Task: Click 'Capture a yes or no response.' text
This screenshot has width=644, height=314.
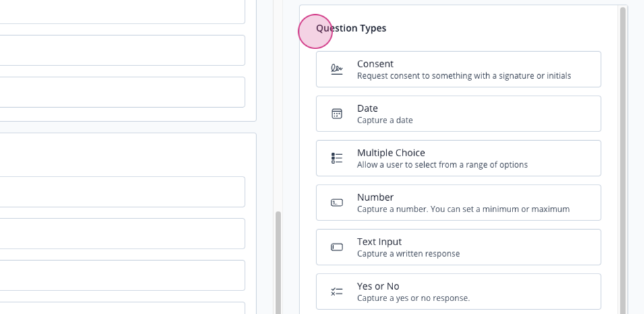Action: [413, 298]
